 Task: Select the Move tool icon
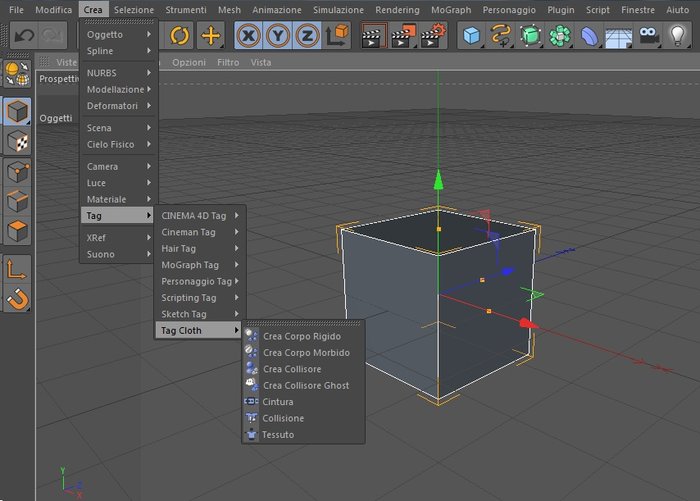210,35
